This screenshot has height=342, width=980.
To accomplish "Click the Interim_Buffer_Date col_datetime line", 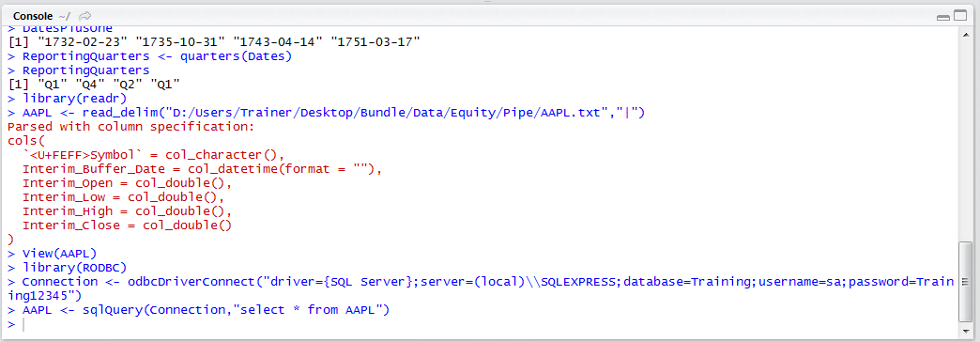I will [x=202, y=169].
